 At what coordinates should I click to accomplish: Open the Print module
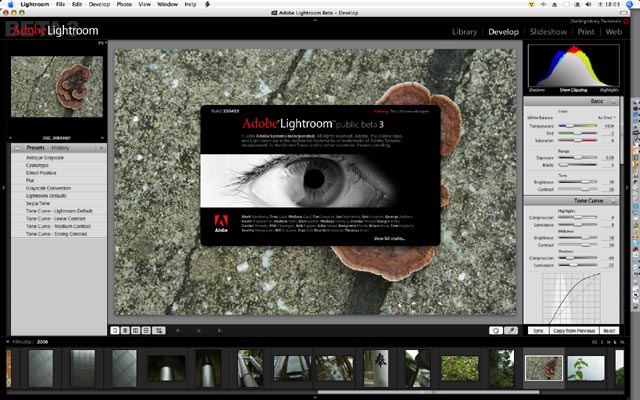[586, 32]
